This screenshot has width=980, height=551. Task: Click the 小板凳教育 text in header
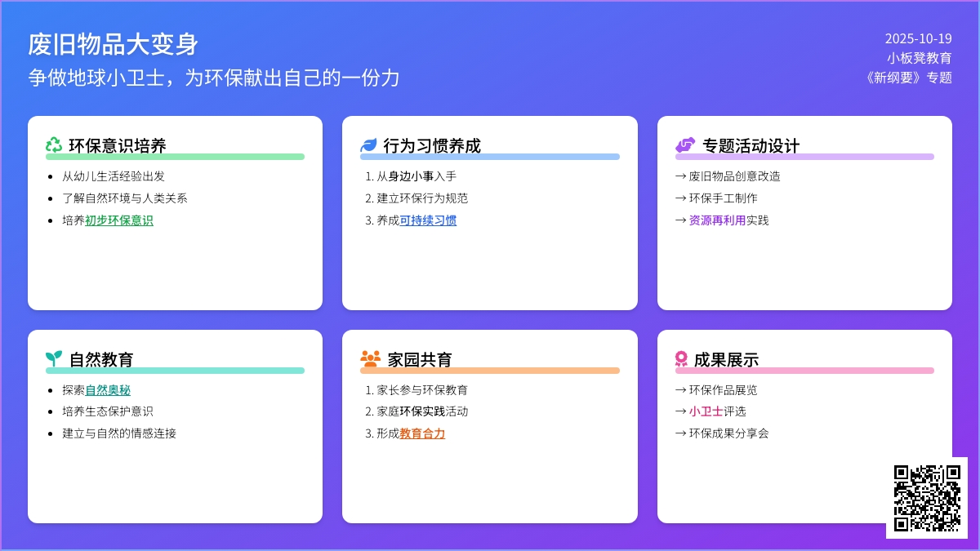(x=919, y=58)
